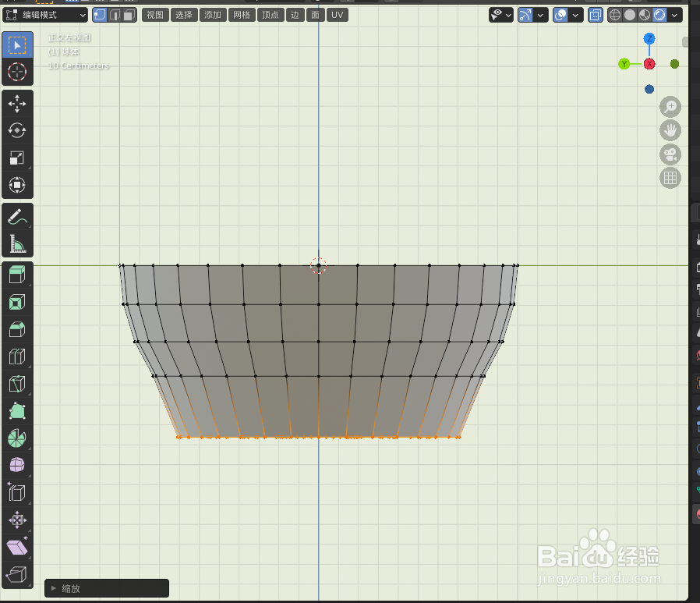Click the viewport zoom magnifier icon

[670, 107]
